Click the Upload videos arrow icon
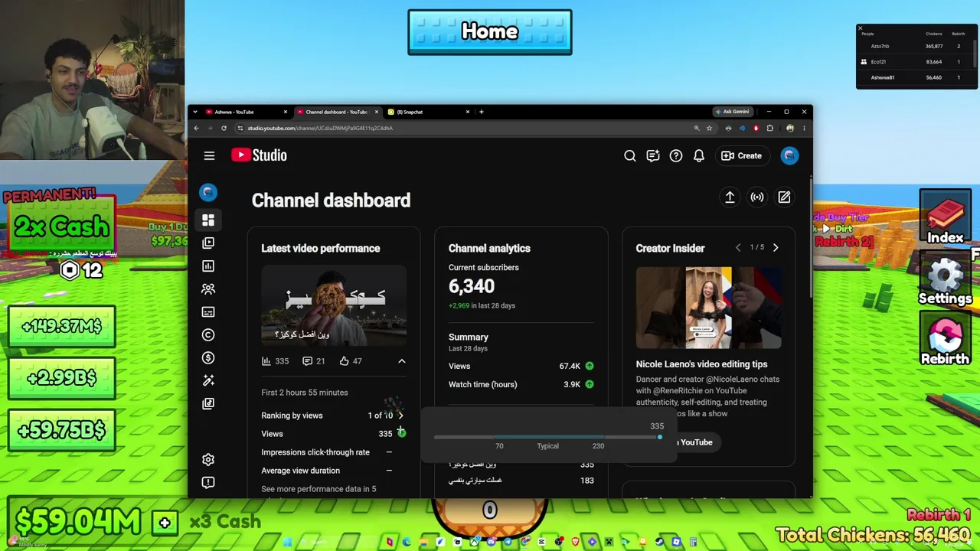This screenshot has height=551, width=980. coord(730,197)
